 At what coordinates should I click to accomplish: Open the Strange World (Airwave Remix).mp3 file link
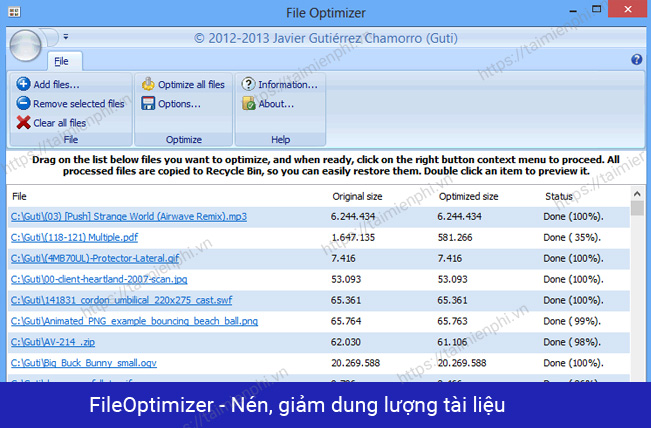(129, 217)
